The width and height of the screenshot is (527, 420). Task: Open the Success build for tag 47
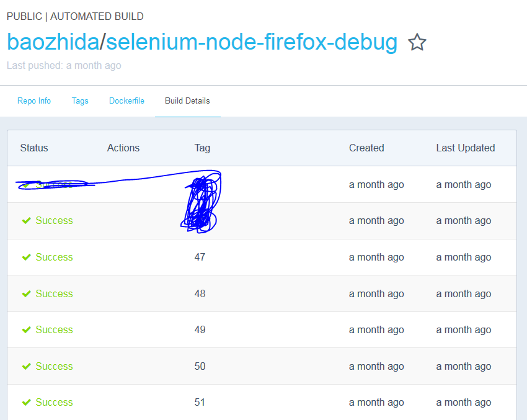point(54,257)
